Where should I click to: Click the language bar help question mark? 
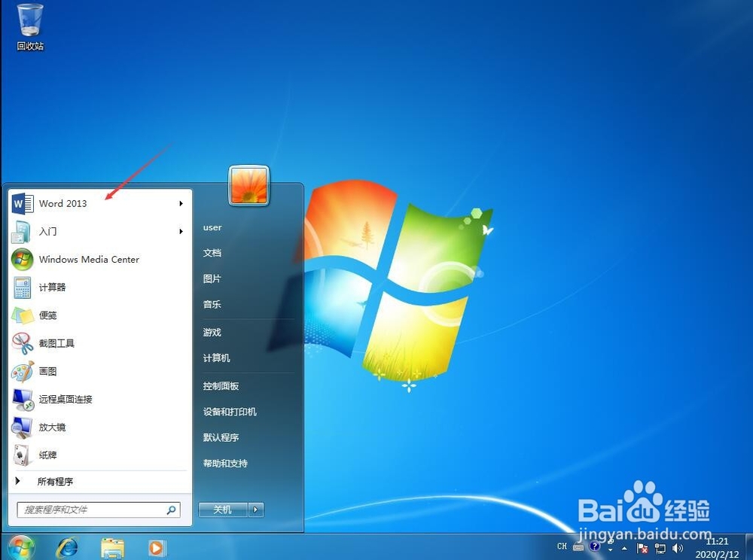tap(595, 546)
